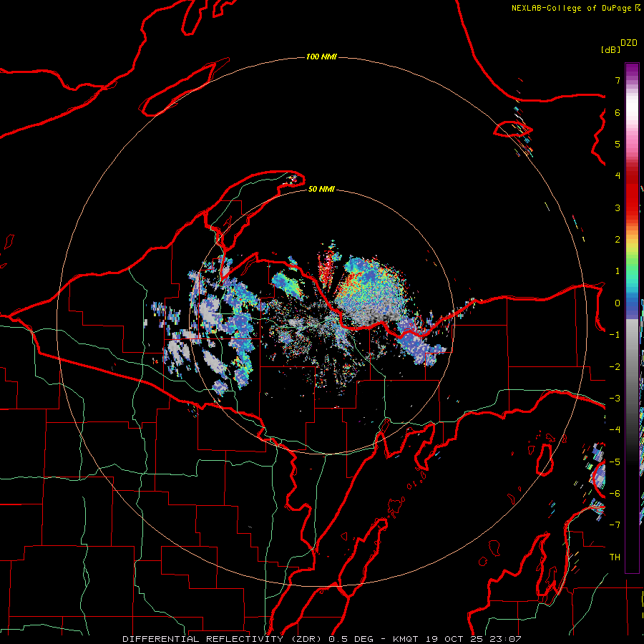Click the 2 value on the color scale

[x=618, y=240]
